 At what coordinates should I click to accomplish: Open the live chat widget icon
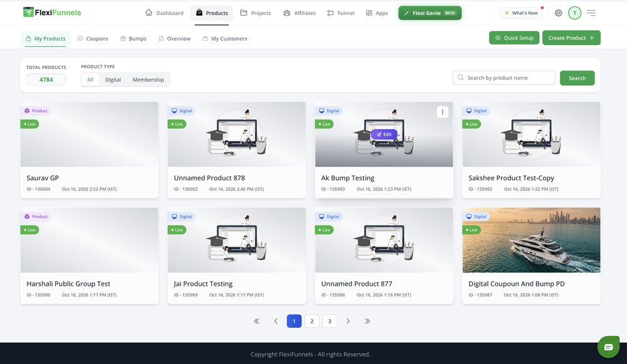point(608,347)
